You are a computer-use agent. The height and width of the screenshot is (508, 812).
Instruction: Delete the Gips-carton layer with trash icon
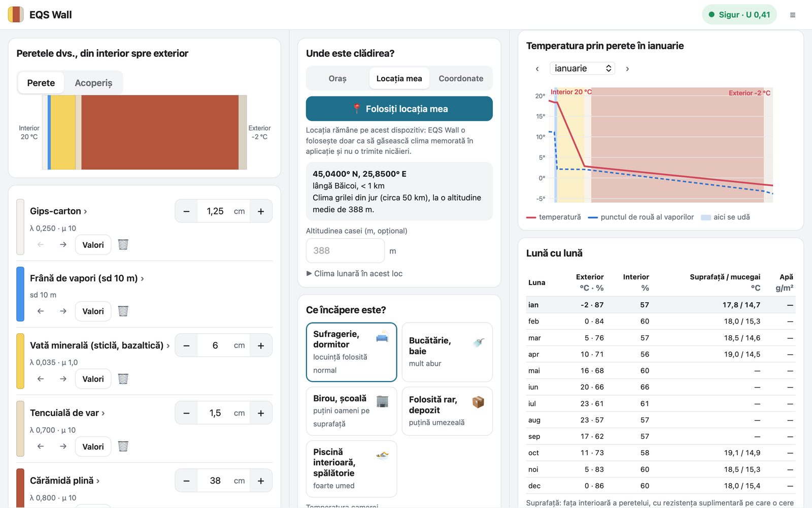pyautogui.click(x=123, y=245)
